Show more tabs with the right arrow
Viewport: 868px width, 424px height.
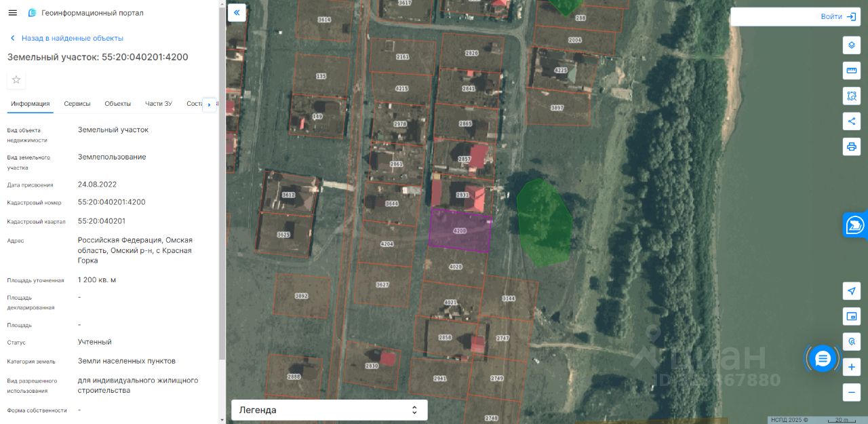[x=210, y=104]
